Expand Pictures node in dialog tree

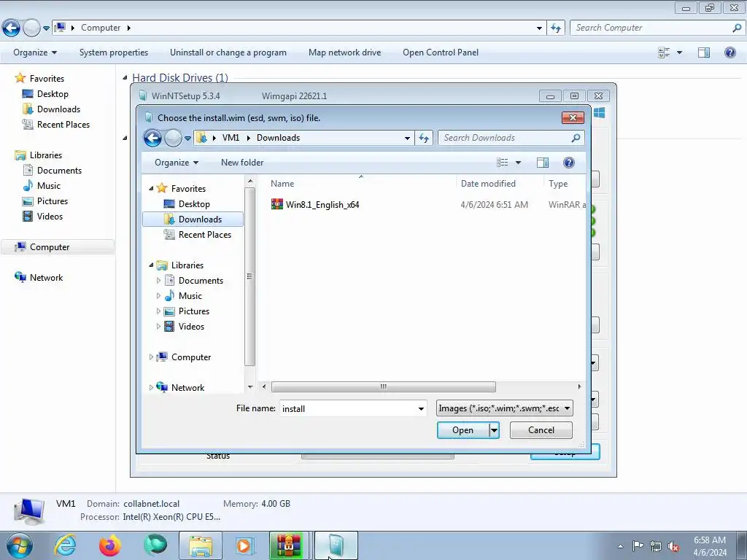(158, 311)
